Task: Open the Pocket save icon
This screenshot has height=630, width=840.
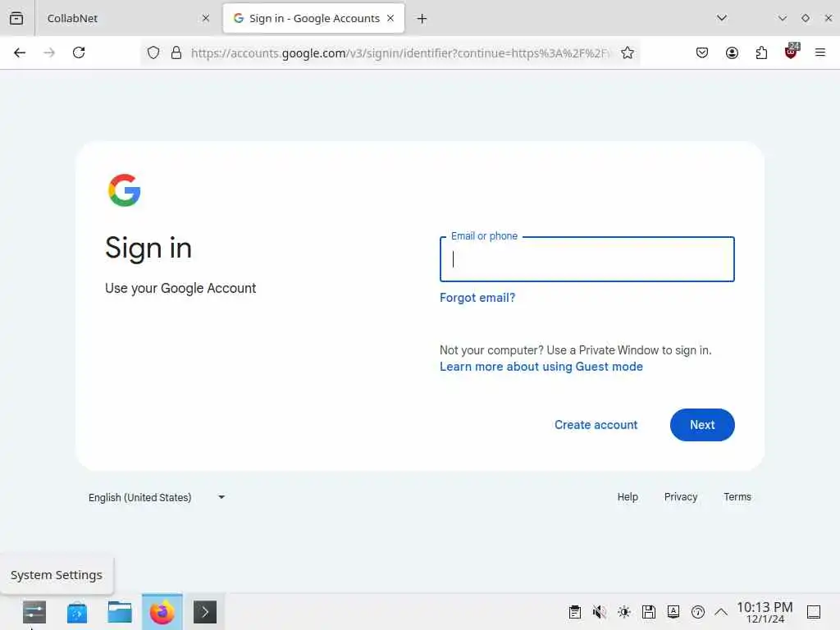Action: tap(702, 52)
